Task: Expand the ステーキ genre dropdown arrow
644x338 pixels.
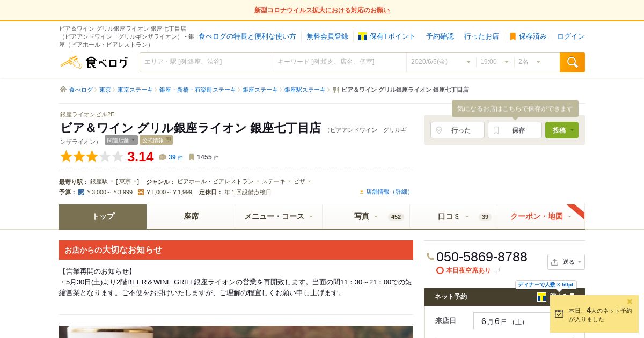Action: point(289,181)
